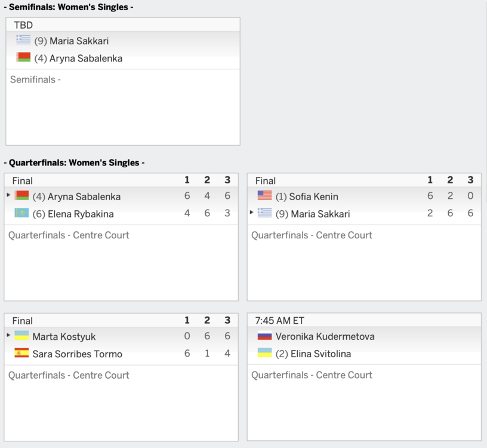
Task: Open Elina Svitolina's player link
Action: (320, 354)
